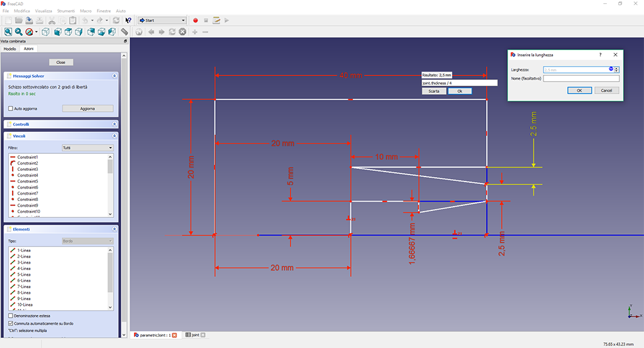This screenshot has width=644, height=348.
Task: Set the Top view cube icon
Action: click(x=68, y=31)
